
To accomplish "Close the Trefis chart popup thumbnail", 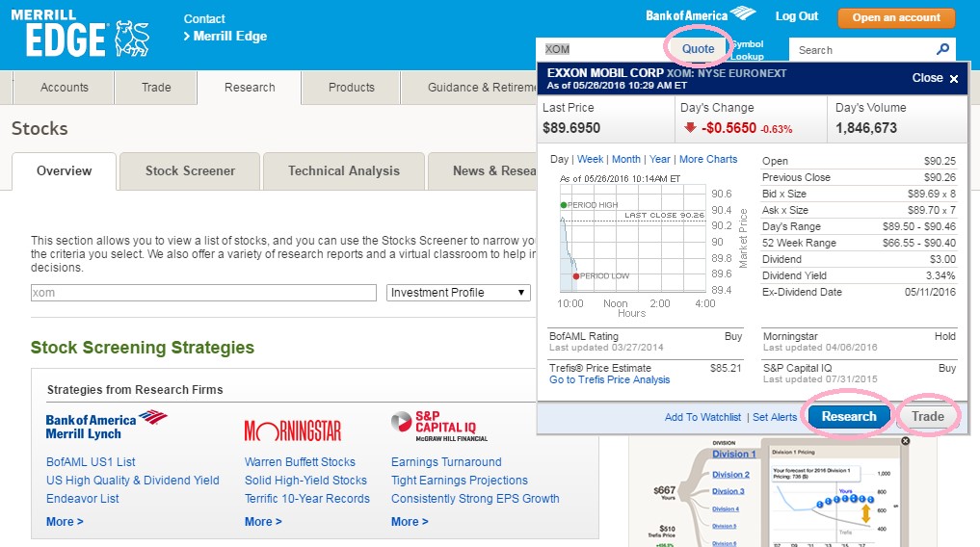I will click(905, 441).
